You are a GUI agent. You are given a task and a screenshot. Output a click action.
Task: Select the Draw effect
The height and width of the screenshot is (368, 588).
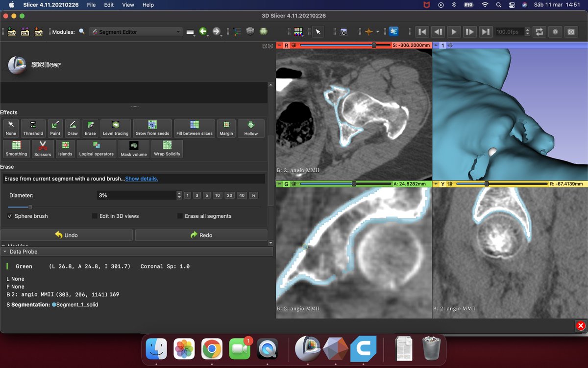coord(73,128)
